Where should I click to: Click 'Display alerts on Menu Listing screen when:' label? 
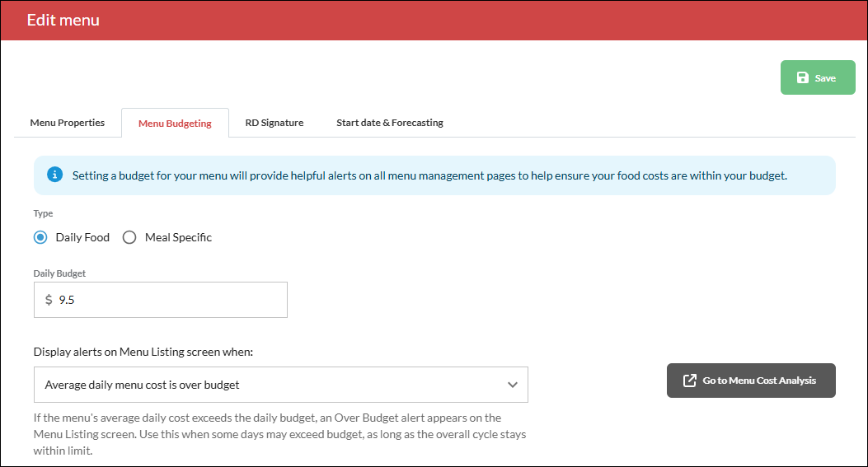143,352
